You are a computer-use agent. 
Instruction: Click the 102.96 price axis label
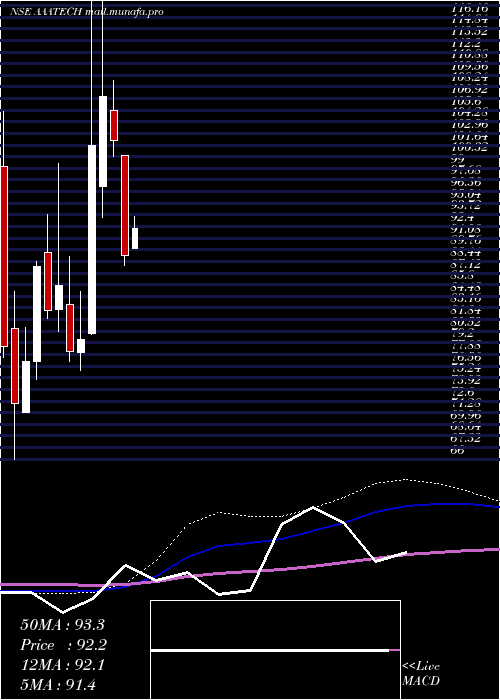tap(469, 124)
